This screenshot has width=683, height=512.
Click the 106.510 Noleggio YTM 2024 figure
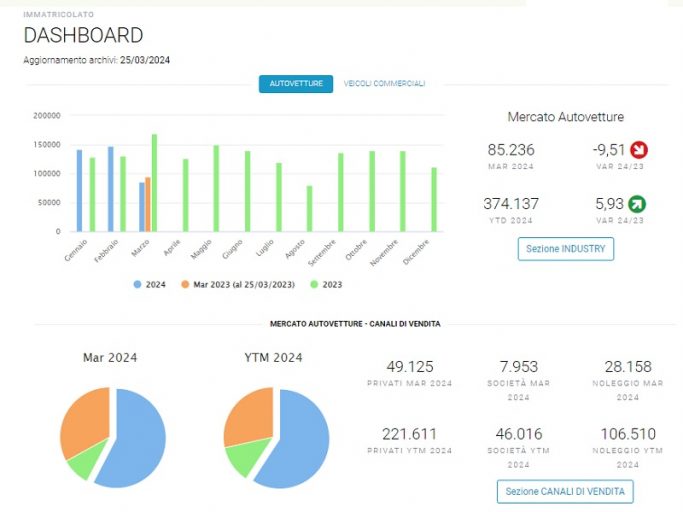click(x=628, y=434)
